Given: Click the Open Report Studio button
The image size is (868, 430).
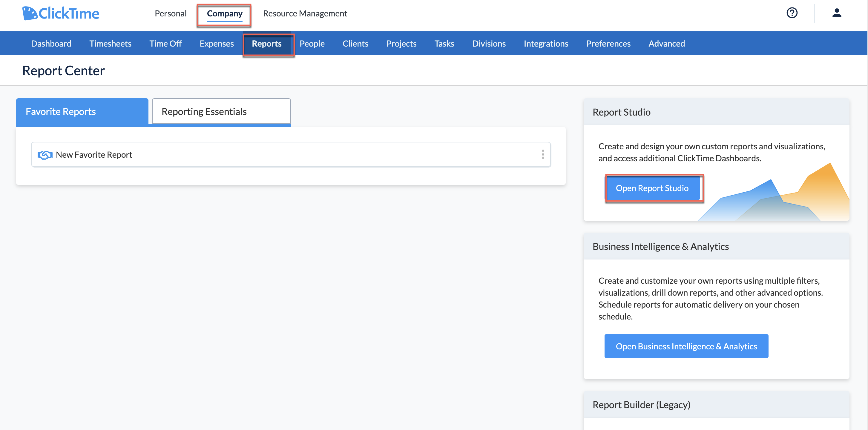Looking at the screenshot, I should (x=652, y=188).
